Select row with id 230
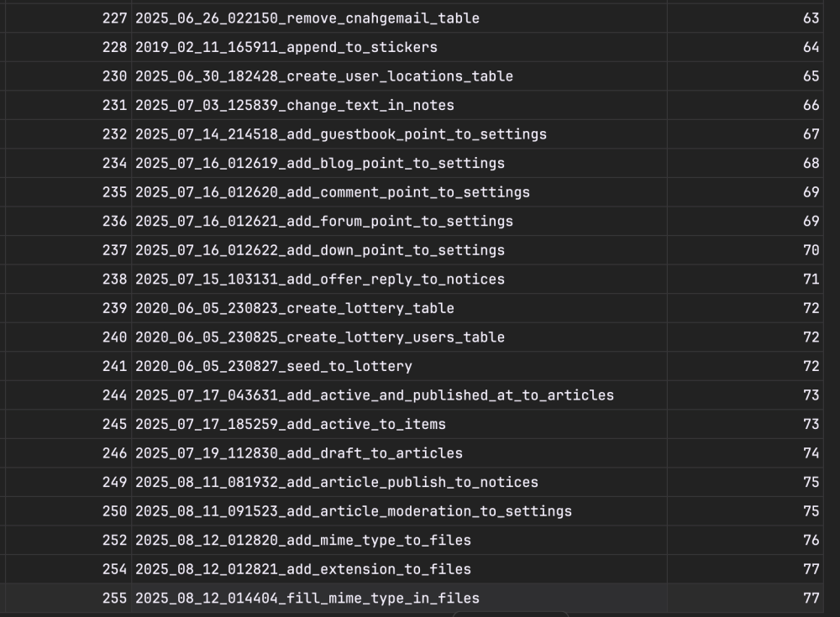This screenshot has width=840, height=617. [114, 76]
